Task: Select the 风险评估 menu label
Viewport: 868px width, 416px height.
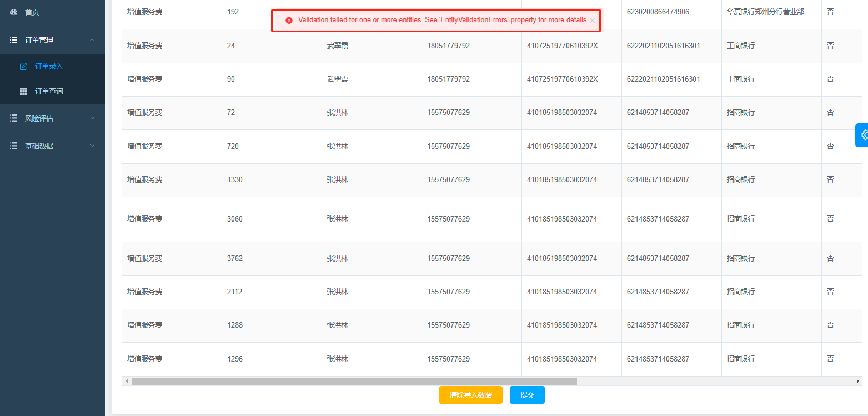Action: click(x=39, y=118)
